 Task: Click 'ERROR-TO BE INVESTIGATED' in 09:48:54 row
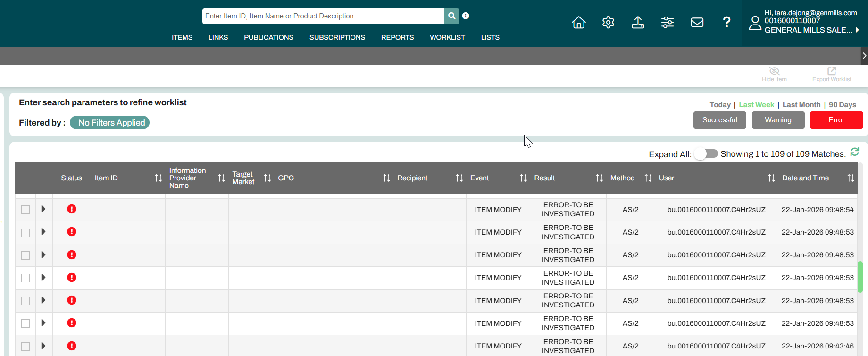pyautogui.click(x=568, y=209)
